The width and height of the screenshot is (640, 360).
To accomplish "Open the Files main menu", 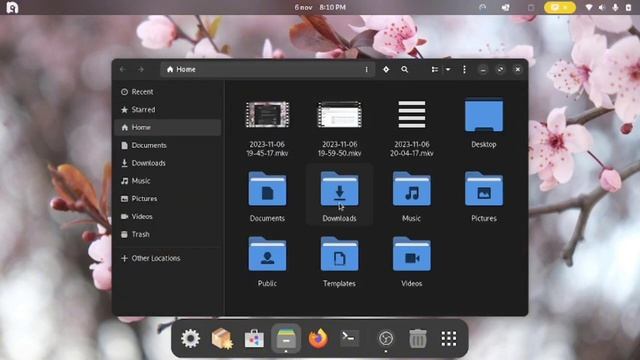I will (x=464, y=69).
